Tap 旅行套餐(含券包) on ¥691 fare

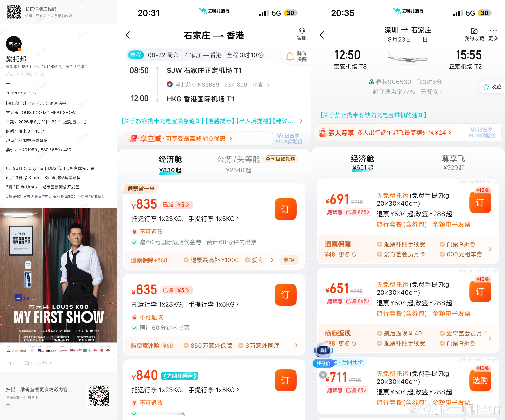tap(402, 224)
